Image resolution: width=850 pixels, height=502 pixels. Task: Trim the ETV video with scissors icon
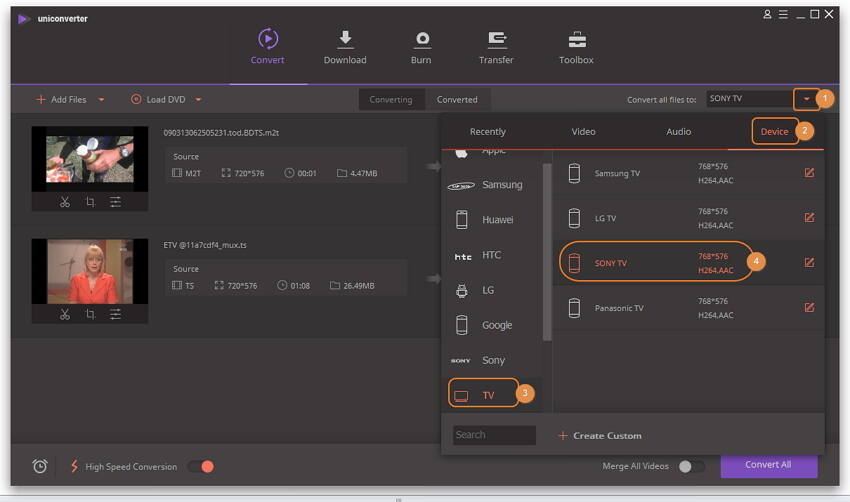pyautogui.click(x=65, y=314)
